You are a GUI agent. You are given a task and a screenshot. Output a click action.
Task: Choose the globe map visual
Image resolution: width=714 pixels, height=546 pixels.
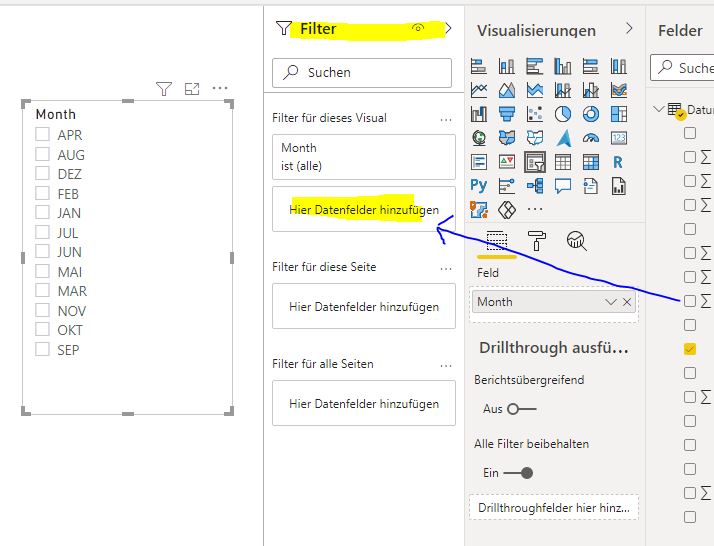coord(479,138)
